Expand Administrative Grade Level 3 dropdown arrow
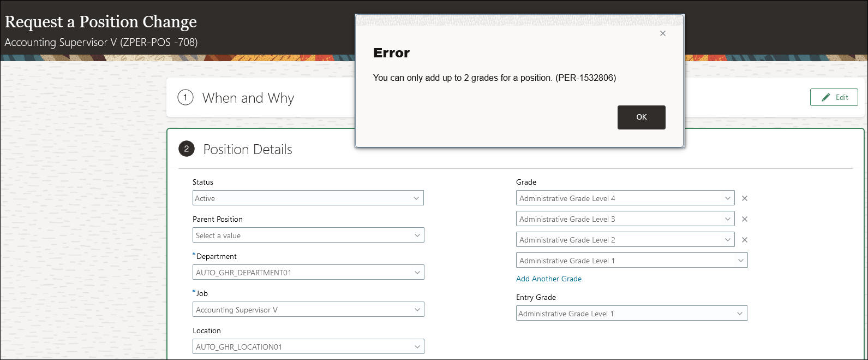The image size is (868, 360). click(727, 219)
